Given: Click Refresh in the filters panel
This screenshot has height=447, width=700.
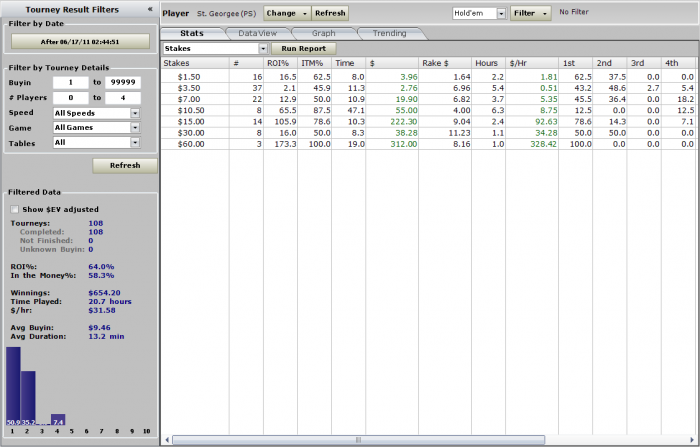Looking at the screenshot, I should coord(125,166).
